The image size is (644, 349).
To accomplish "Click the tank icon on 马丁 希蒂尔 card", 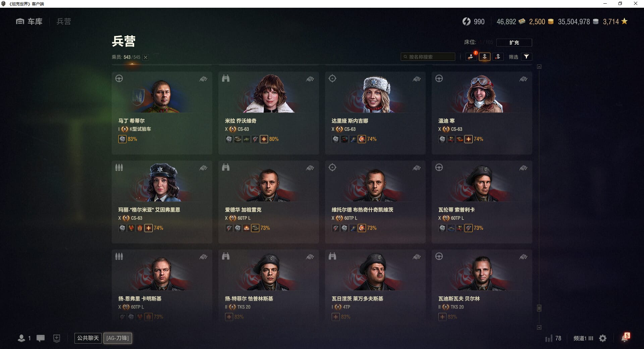I will coord(203,79).
